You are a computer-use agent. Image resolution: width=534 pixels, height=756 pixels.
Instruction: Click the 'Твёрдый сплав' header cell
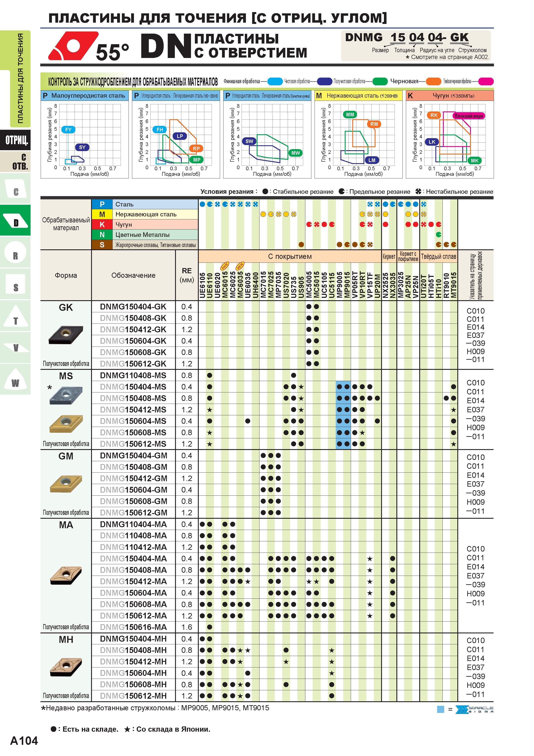439,256
